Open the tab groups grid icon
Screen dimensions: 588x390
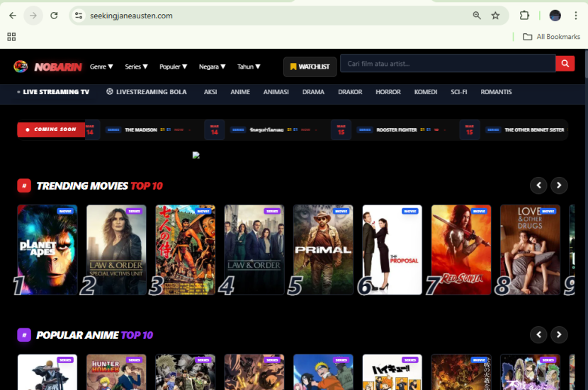pos(11,37)
